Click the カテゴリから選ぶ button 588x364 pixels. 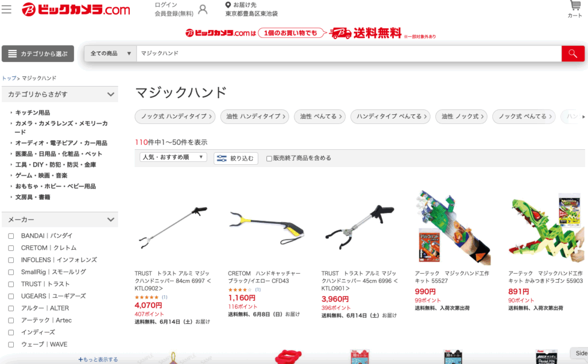pos(38,53)
